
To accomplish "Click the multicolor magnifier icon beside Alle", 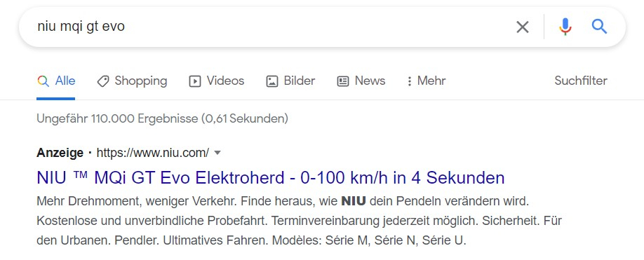I will (43, 81).
